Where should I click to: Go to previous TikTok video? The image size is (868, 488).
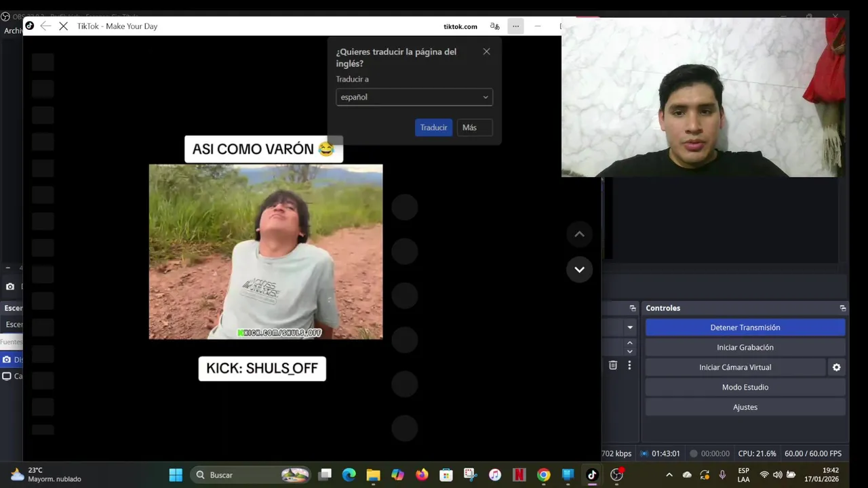point(579,235)
